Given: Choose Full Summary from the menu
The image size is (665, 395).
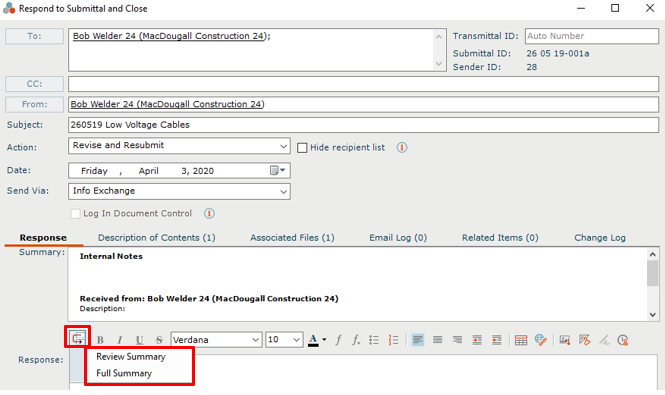Looking at the screenshot, I should coord(124,373).
